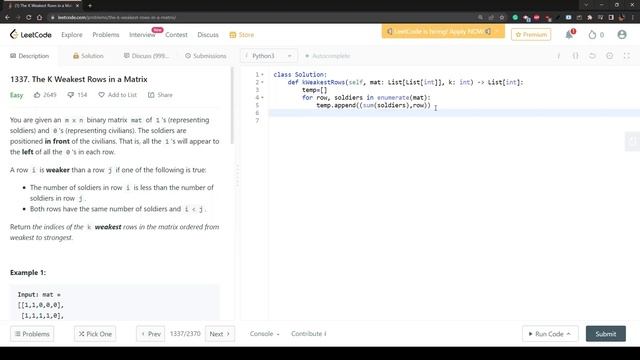Image resolution: width=640 pixels, height=360 pixels.
Task: Go back in browser
Action: [x=7, y=18]
